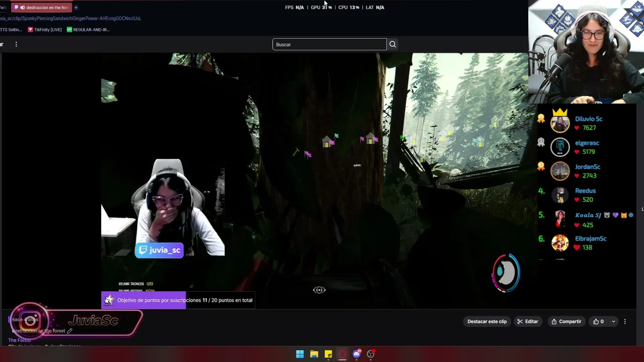Image resolution: width=644 pixels, height=362 pixels.
Task: Click the Destacar este clip button
Action: click(487, 321)
